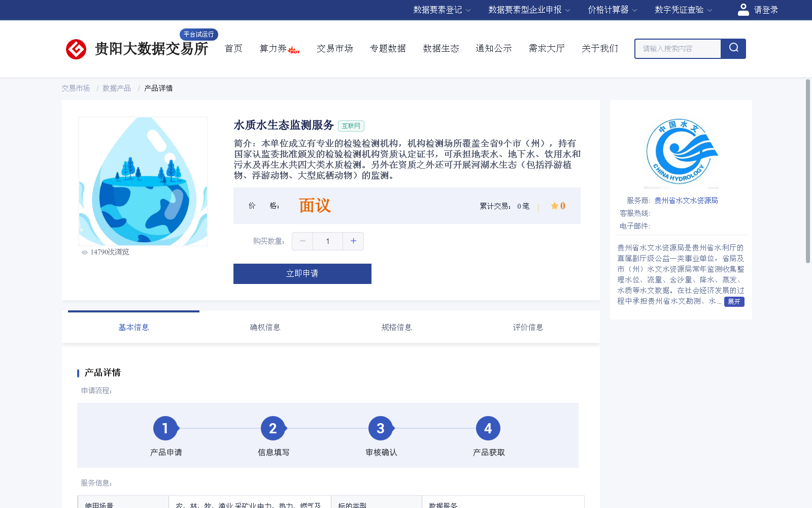Switch to the 基本信息 tab
Image resolution: width=812 pixels, height=508 pixels.
pyautogui.click(x=133, y=327)
